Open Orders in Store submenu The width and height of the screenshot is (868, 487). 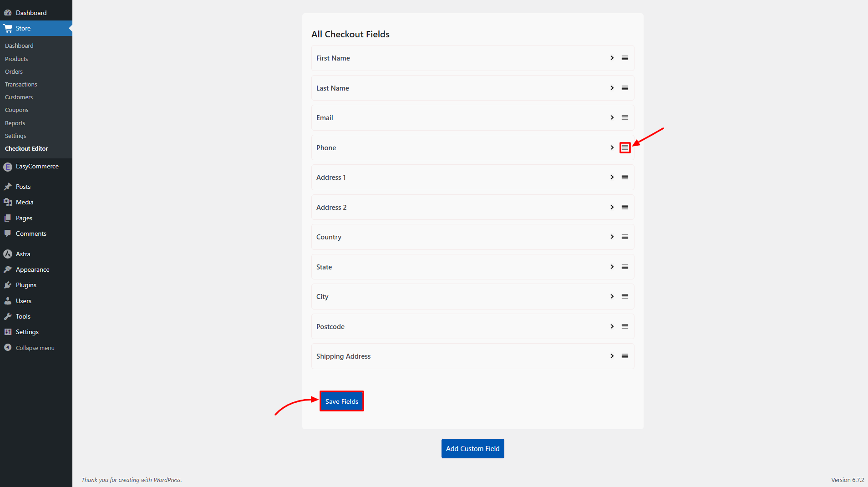pos(14,71)
